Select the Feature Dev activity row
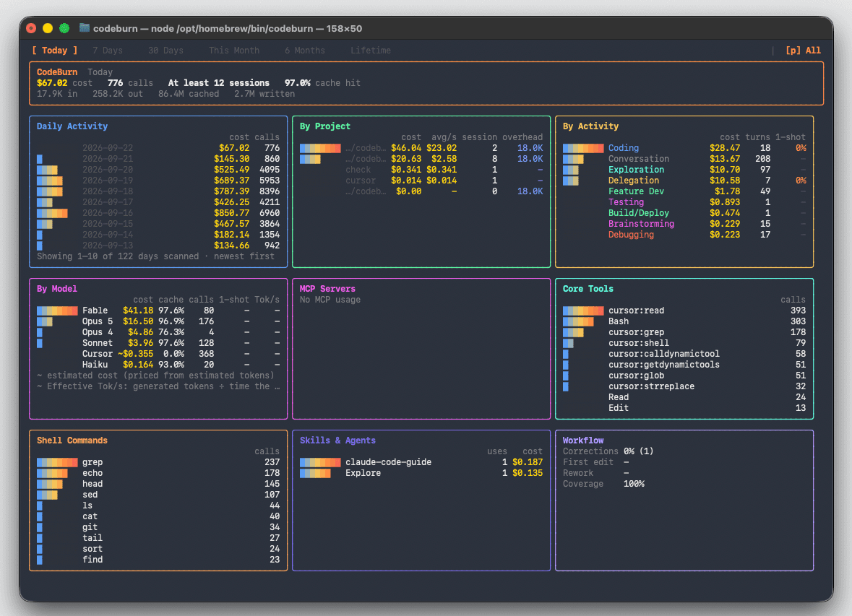This screenshot has width=852, height=616. click(x=684, y=192)
